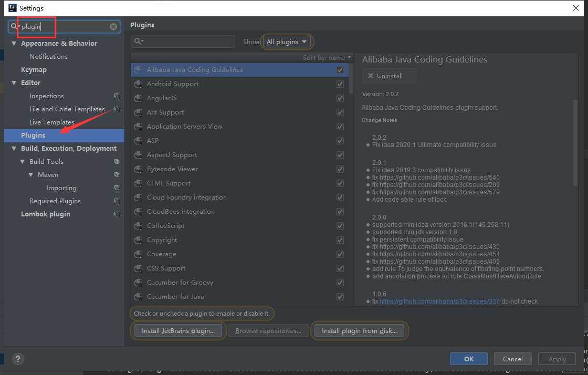Disable the CSS Support plugin
This screenshot has height=375, width=588.
click(x=340, y=268)
